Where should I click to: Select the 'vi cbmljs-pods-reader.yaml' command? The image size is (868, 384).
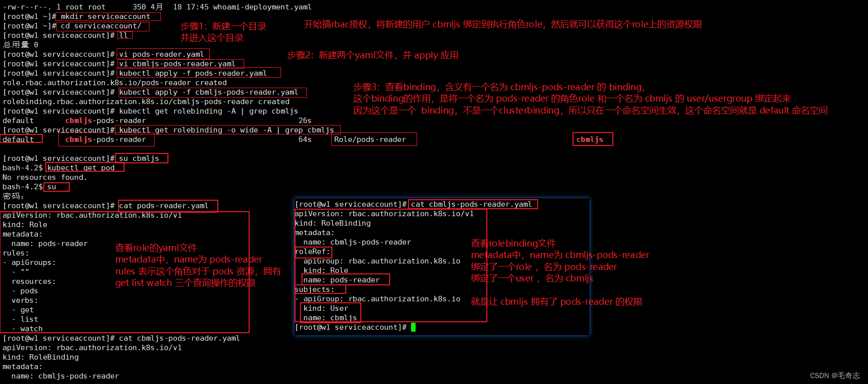(177, 64)
